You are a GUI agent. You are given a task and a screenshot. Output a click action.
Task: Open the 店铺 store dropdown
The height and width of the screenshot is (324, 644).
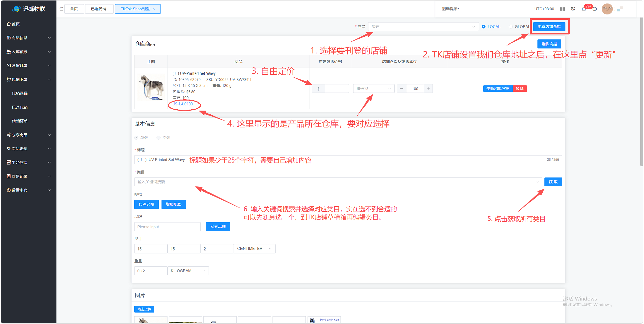[423, 27]
